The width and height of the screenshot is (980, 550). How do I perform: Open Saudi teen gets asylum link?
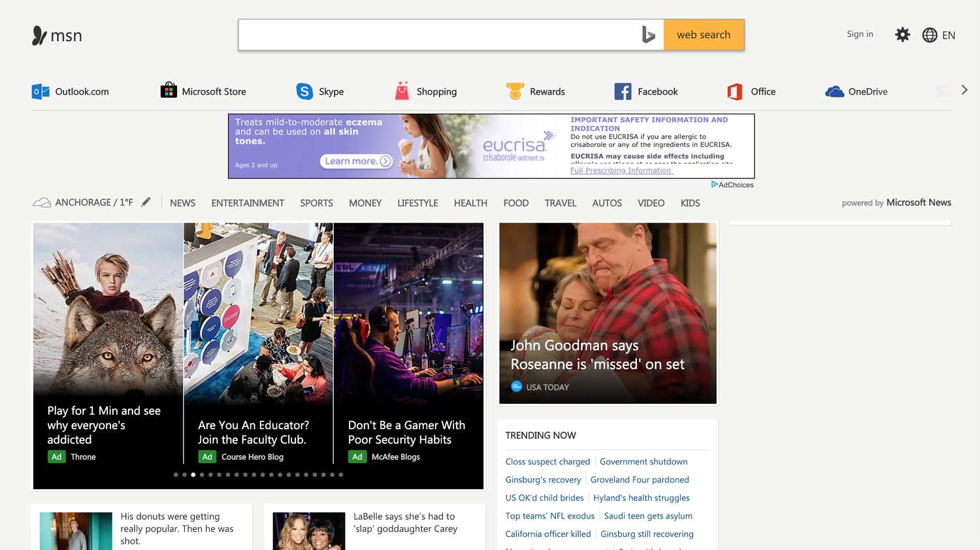point(648,516)
